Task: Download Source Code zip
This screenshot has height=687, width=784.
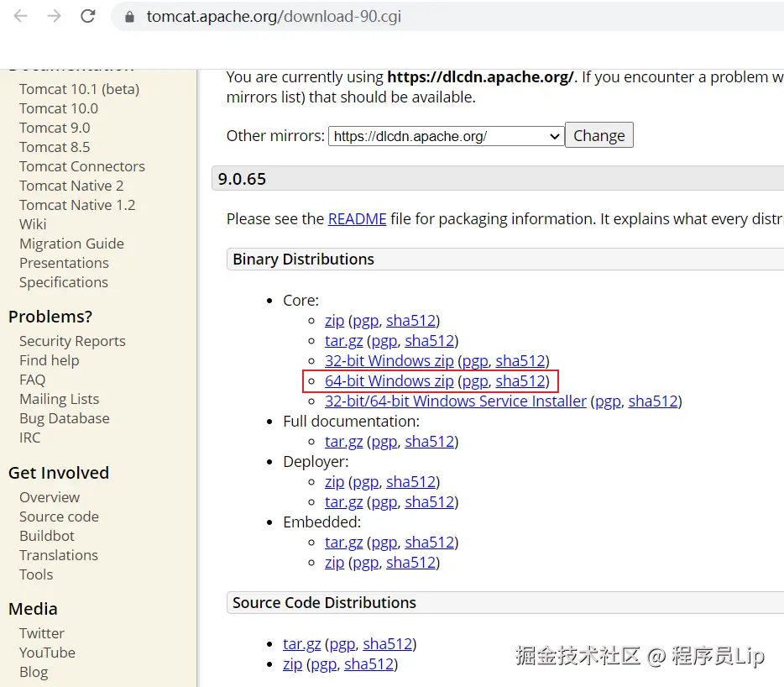Action: point(292,664)
